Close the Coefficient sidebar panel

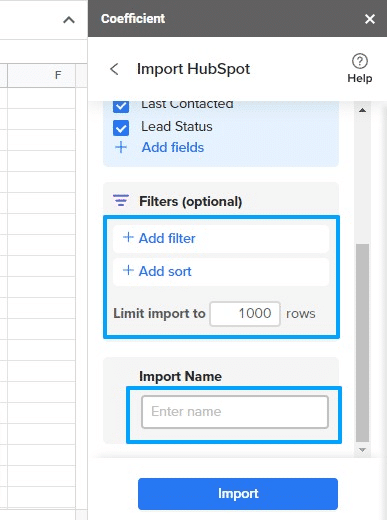(x=370, y=19)
